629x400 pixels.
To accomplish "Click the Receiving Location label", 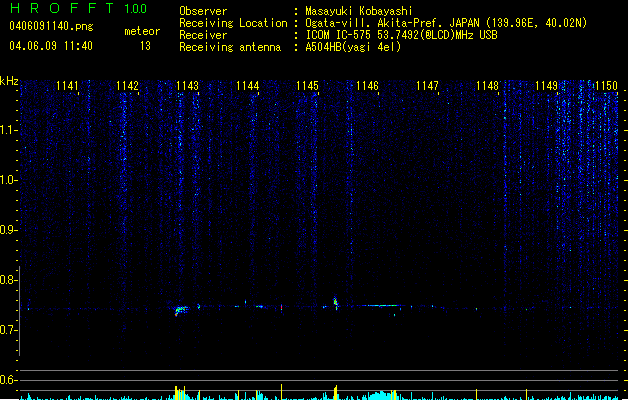I will click(233, 23).
